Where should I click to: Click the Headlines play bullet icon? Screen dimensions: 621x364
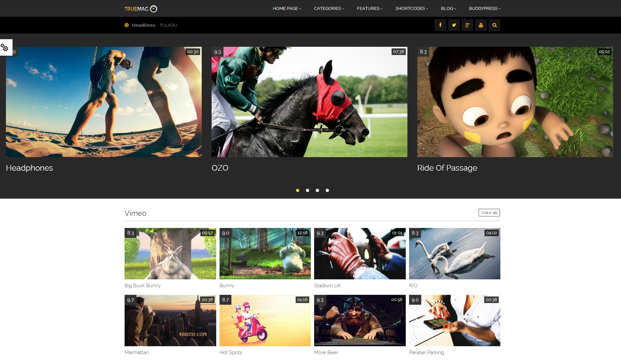tap(127, 25)
